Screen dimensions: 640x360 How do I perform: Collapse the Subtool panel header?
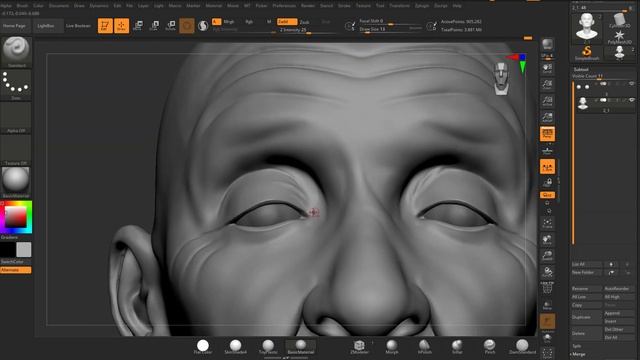[x=581, y=69]
